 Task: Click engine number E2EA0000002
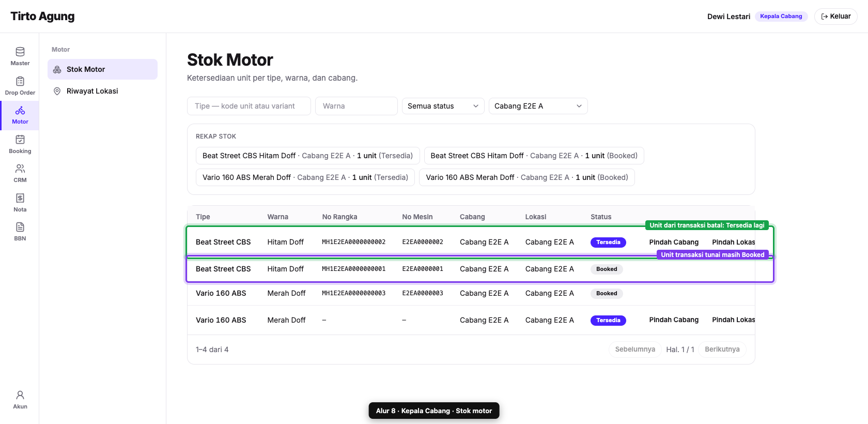(x=423, y=242)
